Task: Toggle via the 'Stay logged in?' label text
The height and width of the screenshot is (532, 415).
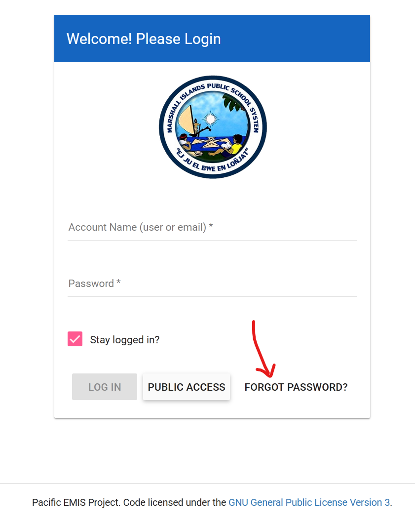Action: tap(125, 340)
